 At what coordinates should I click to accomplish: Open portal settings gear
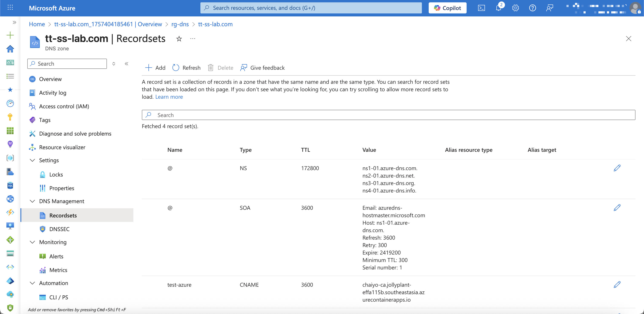click(516, 8)
